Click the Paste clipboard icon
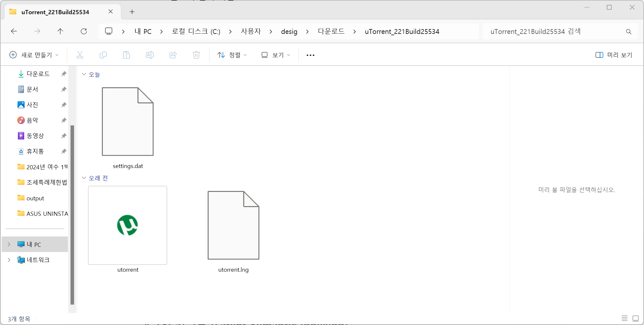Viewport: 644px width, 325px height. coord(126,55)
